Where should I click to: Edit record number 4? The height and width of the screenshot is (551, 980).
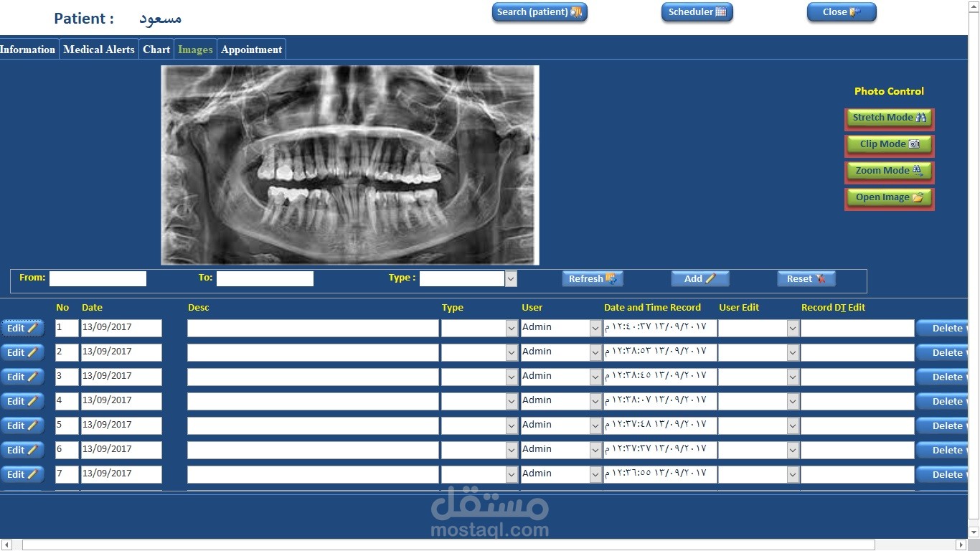click(x=22, y=401)
